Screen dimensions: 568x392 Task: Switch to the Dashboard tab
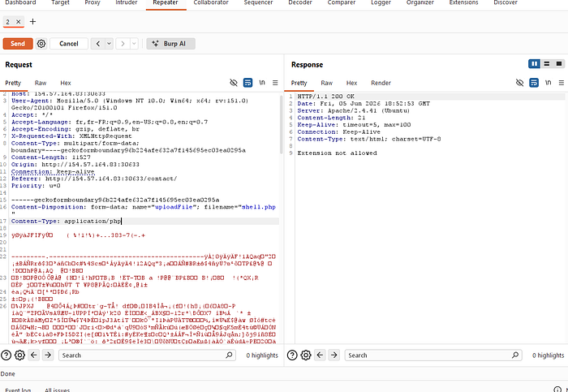pos(20,3)
